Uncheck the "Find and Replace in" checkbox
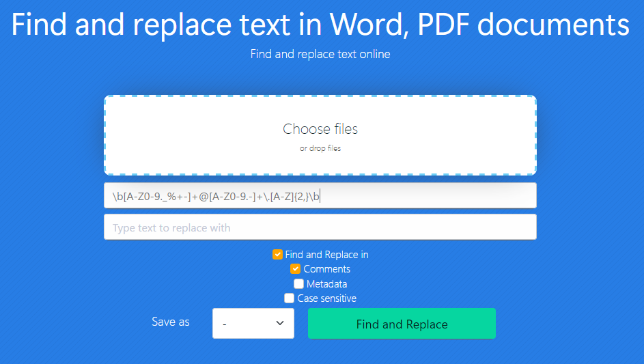Viewport: 644px width, 364px height. pos(277,255)
